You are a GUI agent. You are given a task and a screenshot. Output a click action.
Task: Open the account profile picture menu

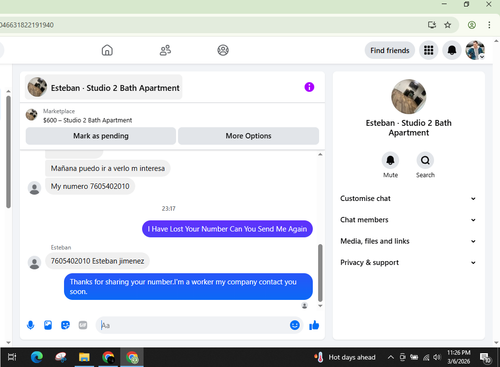(475, 50)
